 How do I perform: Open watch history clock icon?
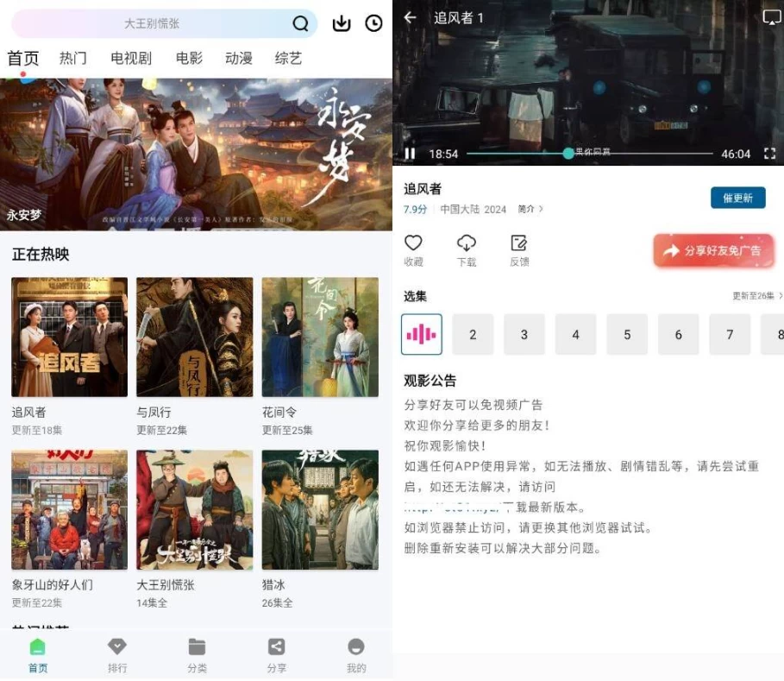[373, 24]
